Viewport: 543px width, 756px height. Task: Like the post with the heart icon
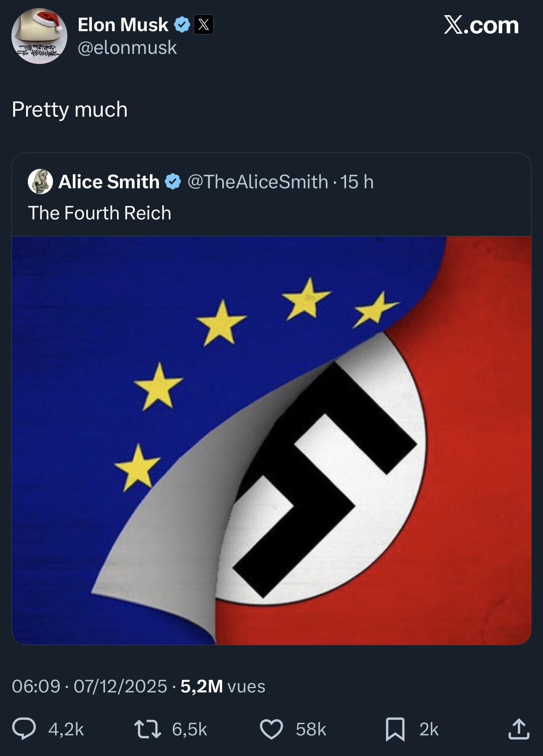pyautogui.click(x=271, y=729)
